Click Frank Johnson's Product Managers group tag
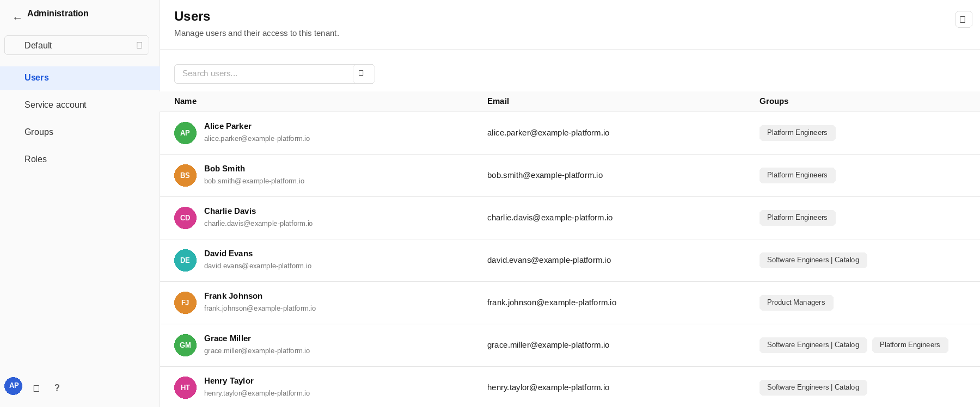This screenshot has height=407, width=980. click(796, 303)
